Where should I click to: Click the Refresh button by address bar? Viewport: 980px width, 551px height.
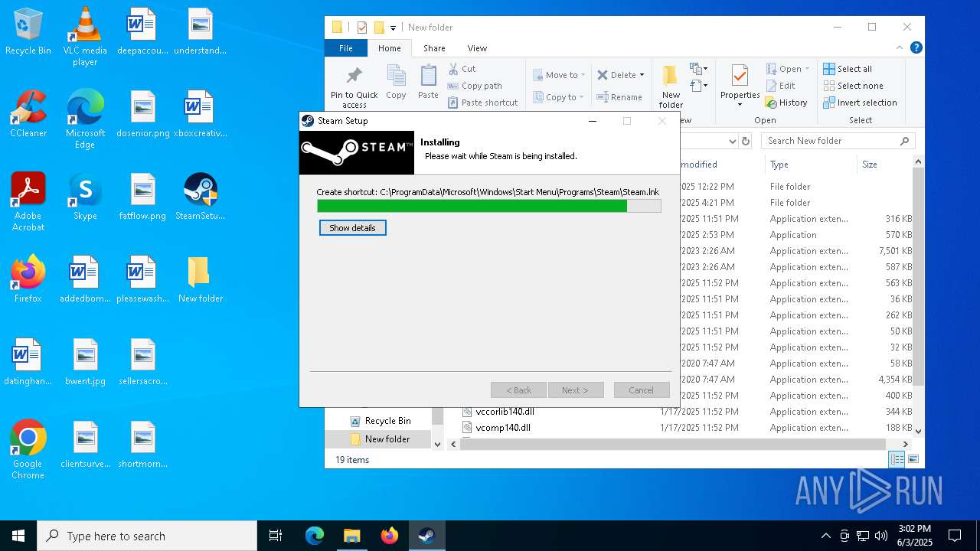pyautogui.click(x=746, y=141)
